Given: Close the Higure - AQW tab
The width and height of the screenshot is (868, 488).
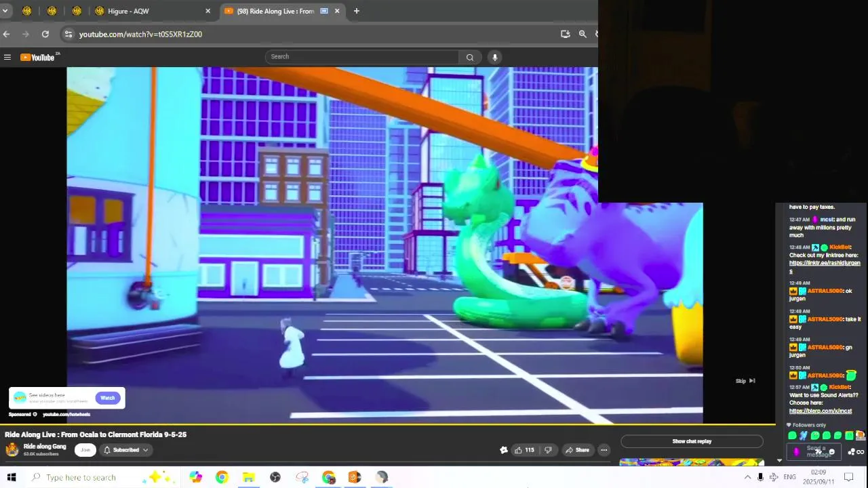Looking at the screenshot, I should (208, 11).
